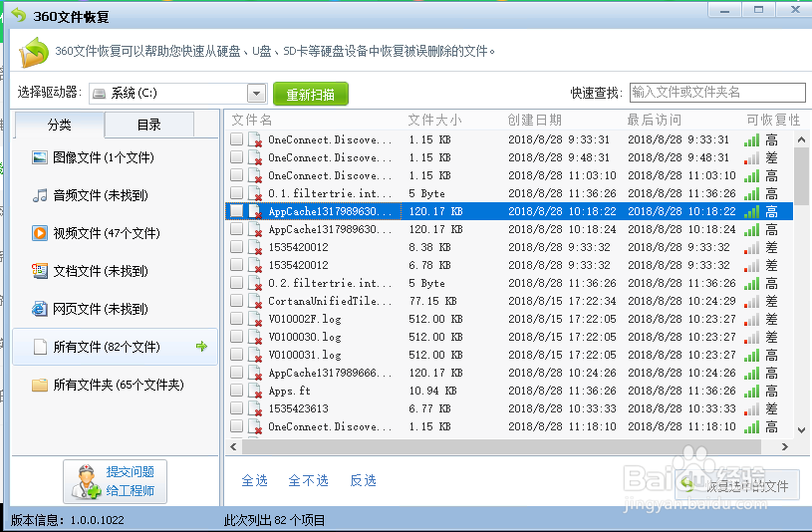The image size is (812, 532).
Task: Click the 快速查找 search input field
Action: [717, 93]
